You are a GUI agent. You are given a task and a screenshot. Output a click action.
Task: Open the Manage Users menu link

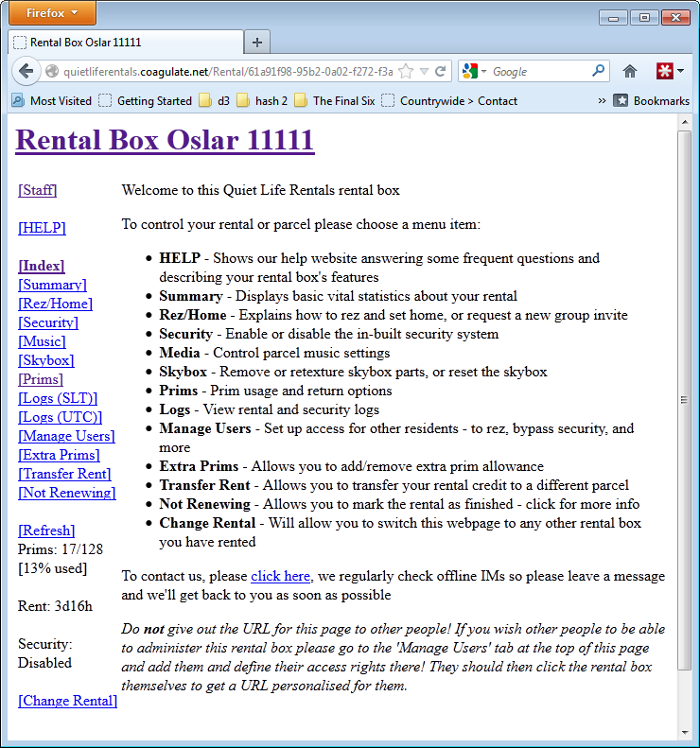pos(66,436)
